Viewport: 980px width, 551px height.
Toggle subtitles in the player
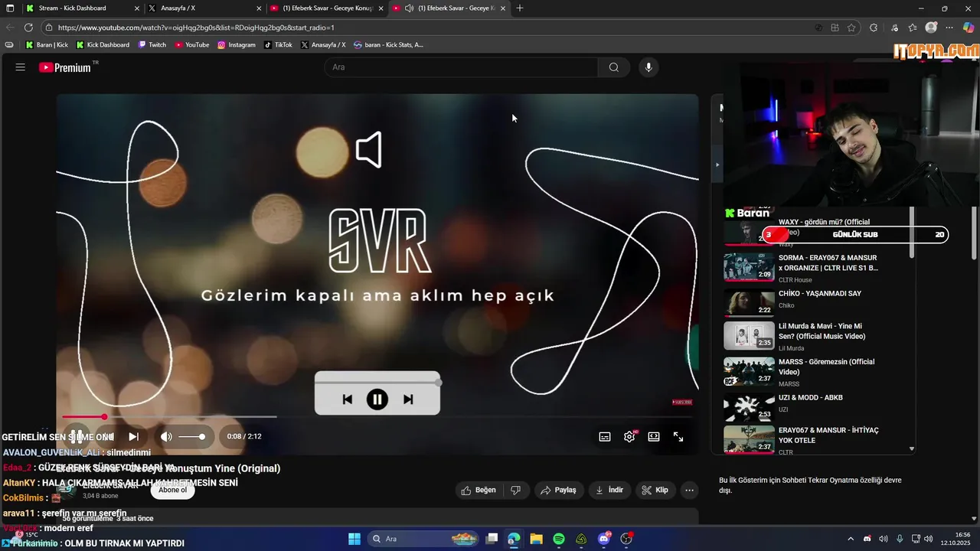tap(605, 436)
